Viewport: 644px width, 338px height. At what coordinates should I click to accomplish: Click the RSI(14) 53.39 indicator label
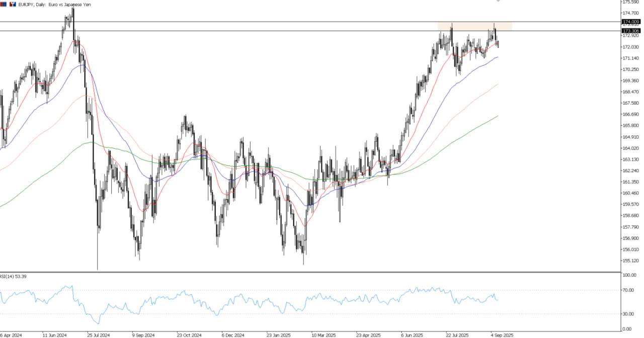point(14,276)
